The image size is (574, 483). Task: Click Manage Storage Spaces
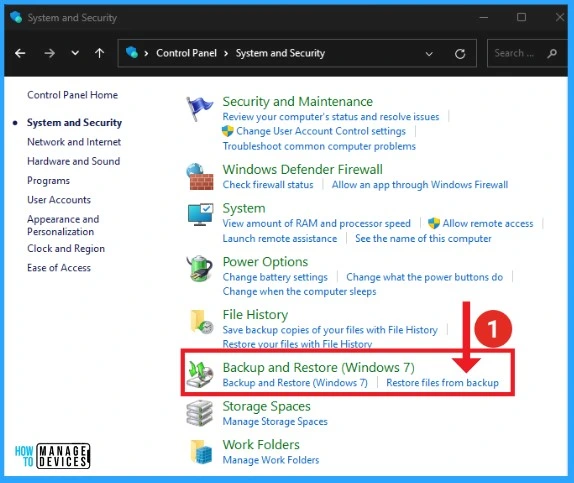pyautogui.click(x=275, y=421)
